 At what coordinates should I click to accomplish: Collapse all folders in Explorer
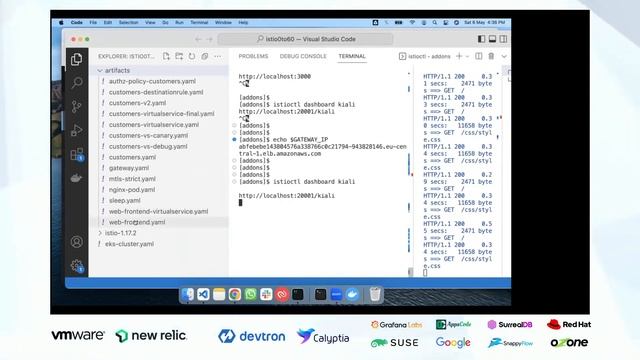(x=205, y=56)
